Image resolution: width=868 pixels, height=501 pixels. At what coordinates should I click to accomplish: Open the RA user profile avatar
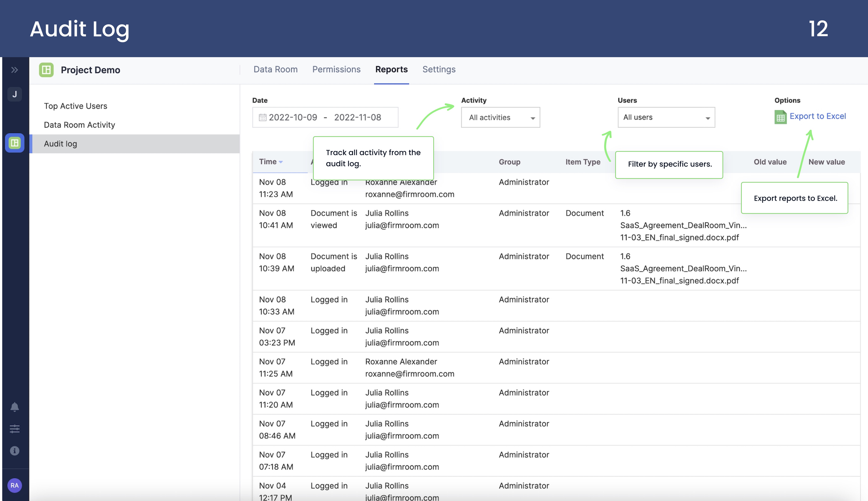tap(14, 485)
